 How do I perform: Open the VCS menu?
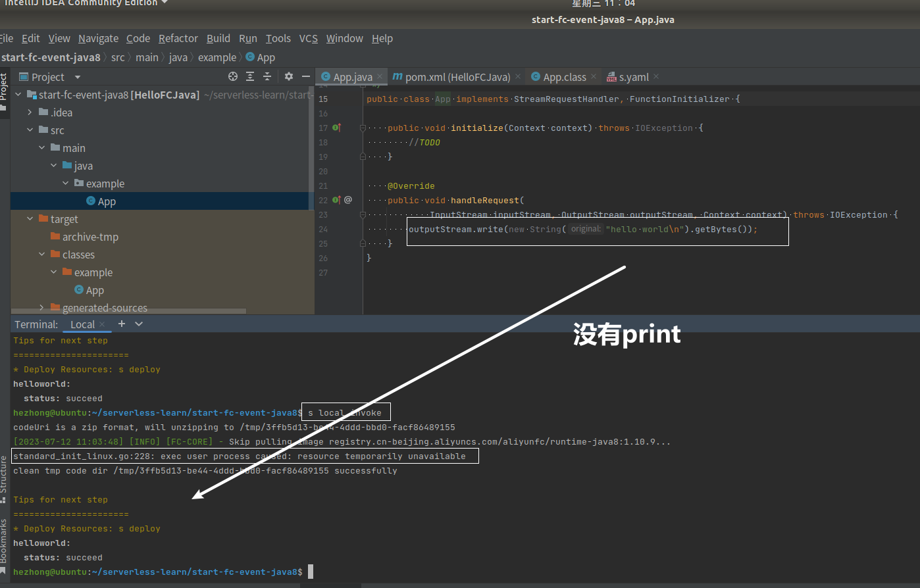[309, 38]
